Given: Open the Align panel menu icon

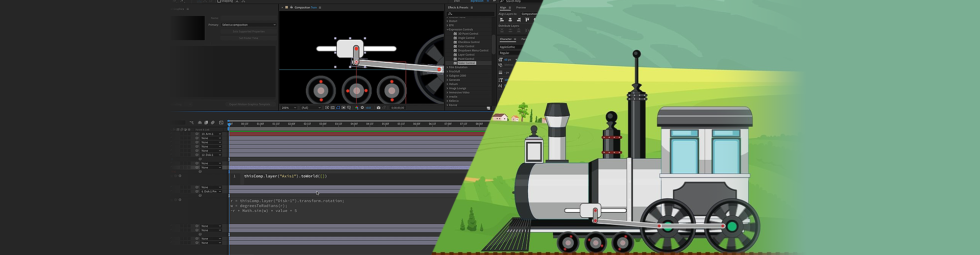Looking at the screenshot, I should 510,8.
